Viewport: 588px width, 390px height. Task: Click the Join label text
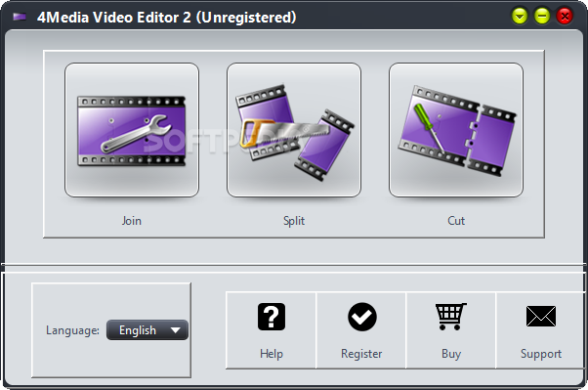[132, 220]
